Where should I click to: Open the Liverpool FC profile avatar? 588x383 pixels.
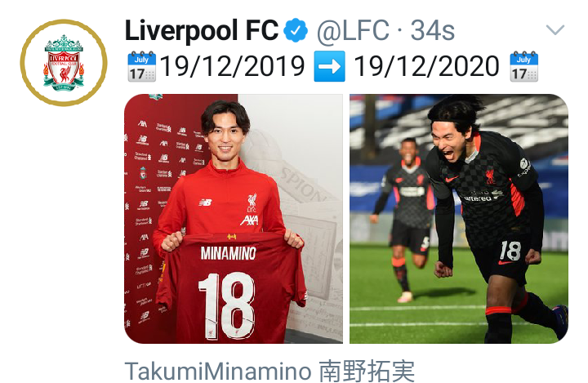[64, 63]
